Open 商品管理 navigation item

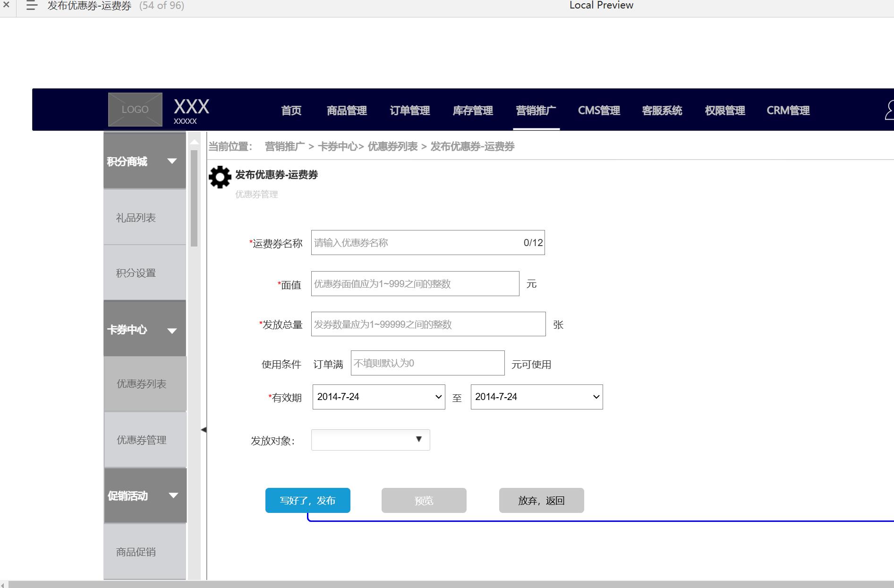pyautogui.click(x=347, y=111)
